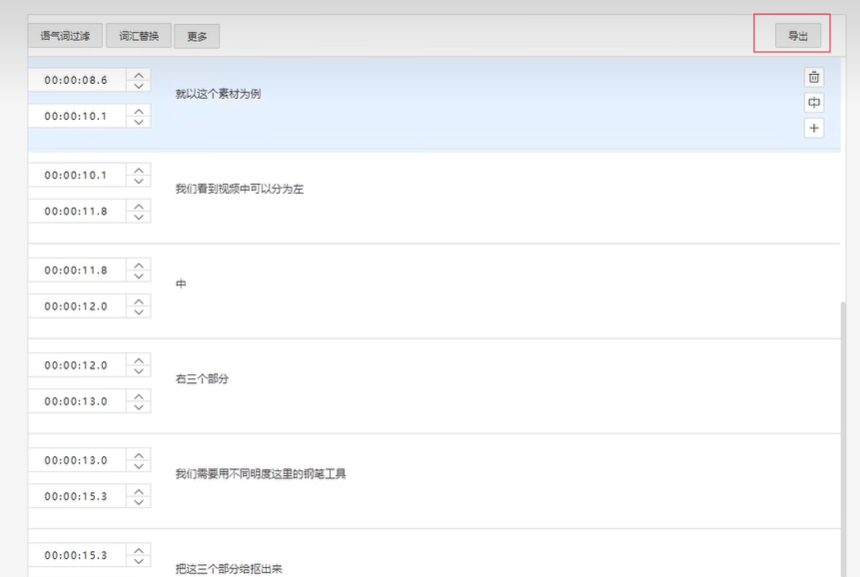The height and width of the screenshot is (577, 860).
Task: Increase end time of 右三个部分 row
Action: pyautogui.click(x=139, y=396)
